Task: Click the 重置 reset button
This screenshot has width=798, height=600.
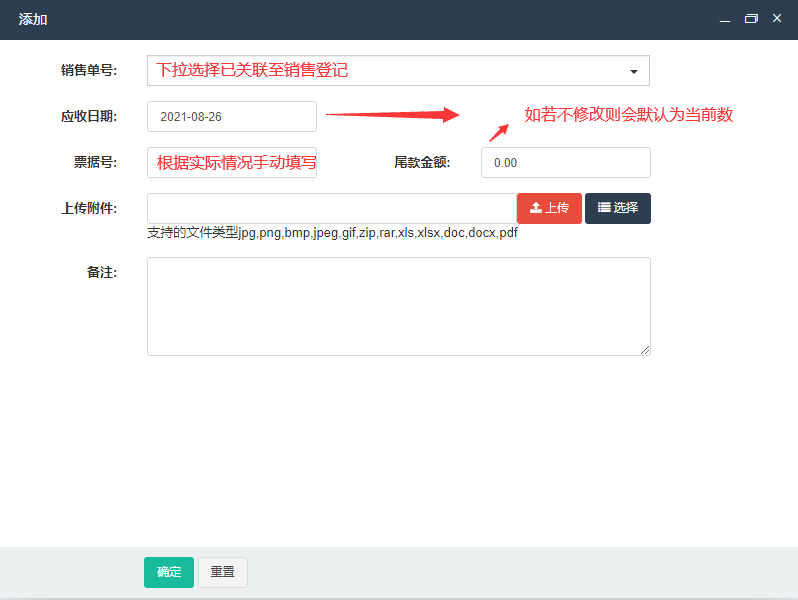Action: point(223,572)
